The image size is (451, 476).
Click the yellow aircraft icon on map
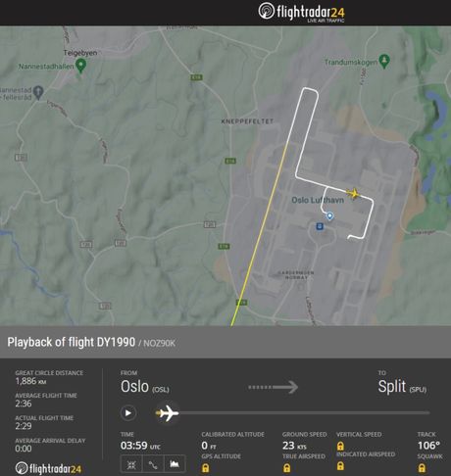[x=353, y=193]
